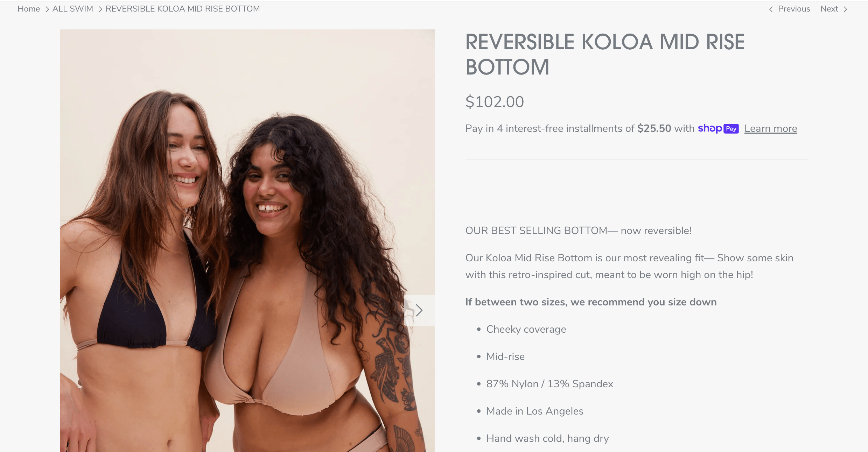This screenshot has height=452, width=868.
Task: Open the Learn more installments link
Action: [771, 128]
